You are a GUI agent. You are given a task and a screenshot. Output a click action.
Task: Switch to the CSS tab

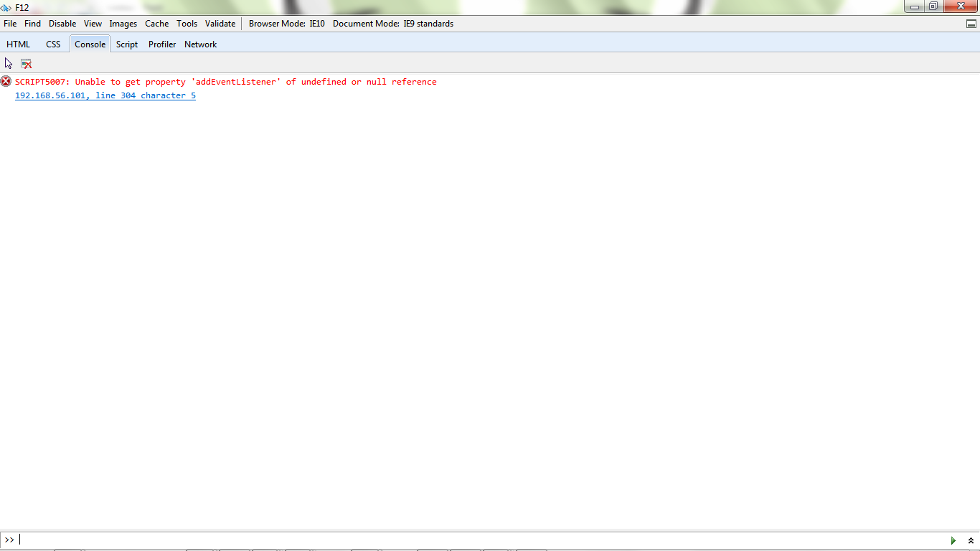tap(53, 44)
